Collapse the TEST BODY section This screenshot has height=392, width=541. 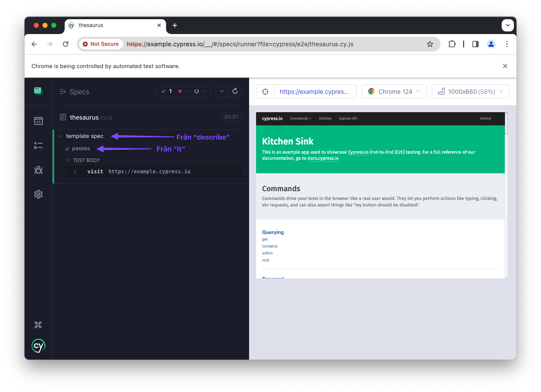pyautogui.click(x=68, y=160)
